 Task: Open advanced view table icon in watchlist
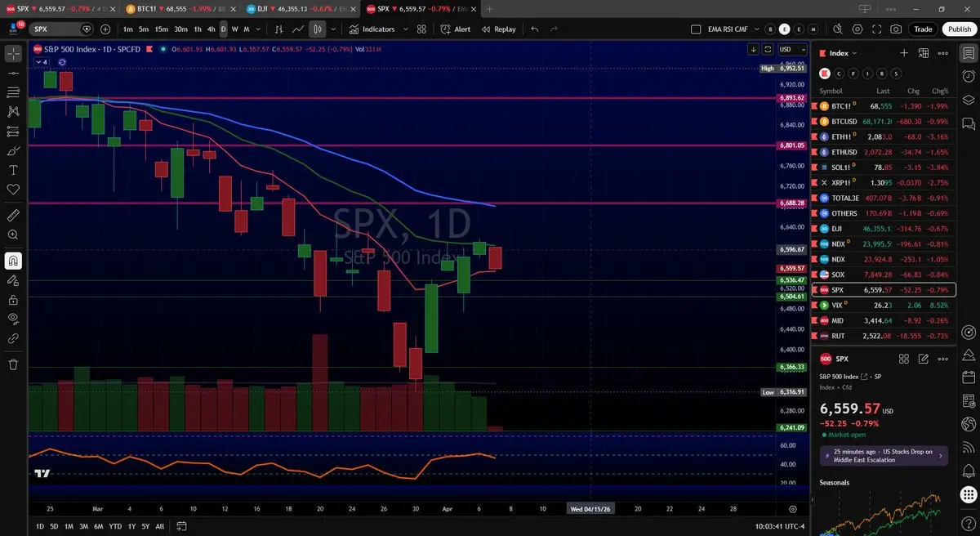pos(924,53)
